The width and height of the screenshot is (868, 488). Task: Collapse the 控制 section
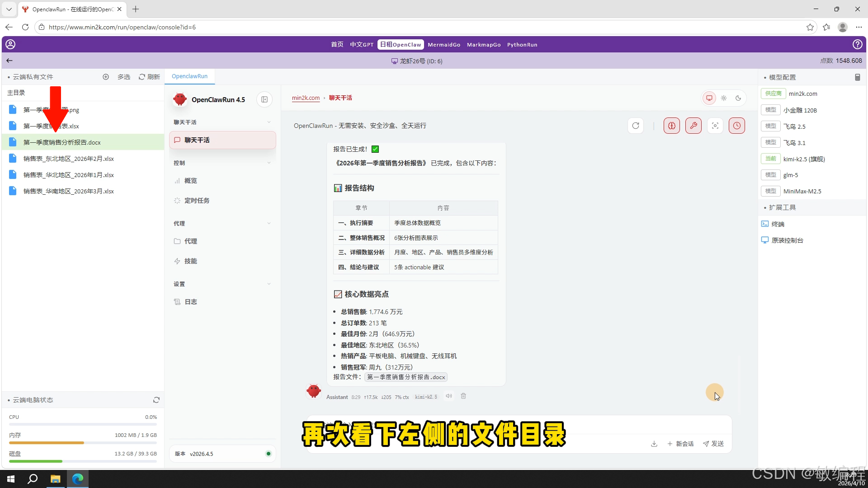pyautogui.click(x=269, y=163)
